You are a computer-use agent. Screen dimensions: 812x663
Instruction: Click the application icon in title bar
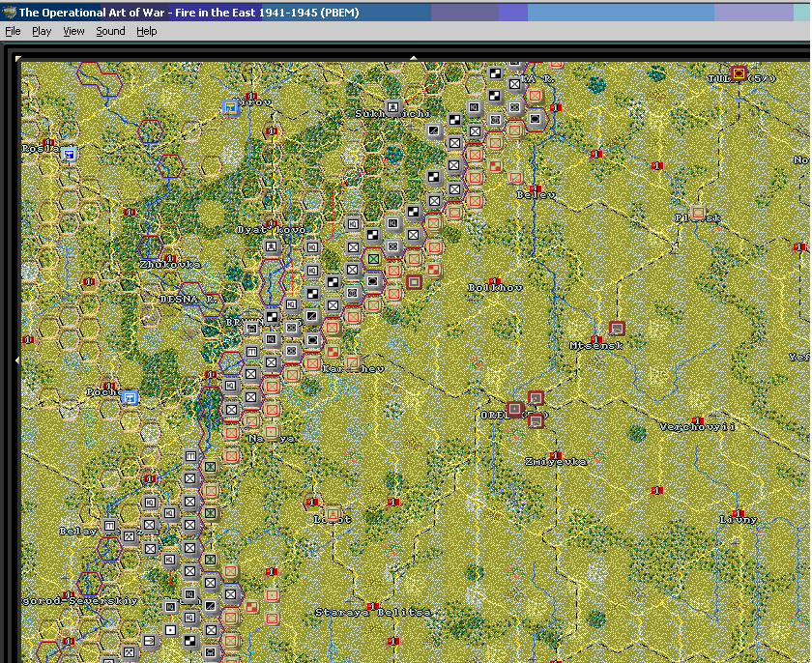[x=9, y=12]
